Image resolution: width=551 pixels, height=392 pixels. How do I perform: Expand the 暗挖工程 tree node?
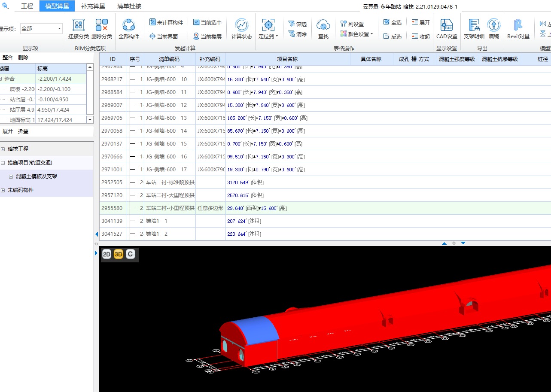(3, 149)
